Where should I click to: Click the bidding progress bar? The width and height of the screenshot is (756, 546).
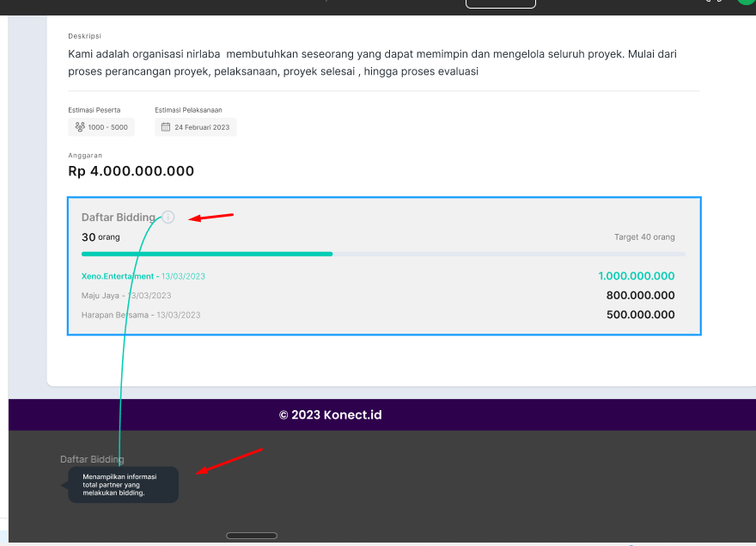click(x=383, y=254)
